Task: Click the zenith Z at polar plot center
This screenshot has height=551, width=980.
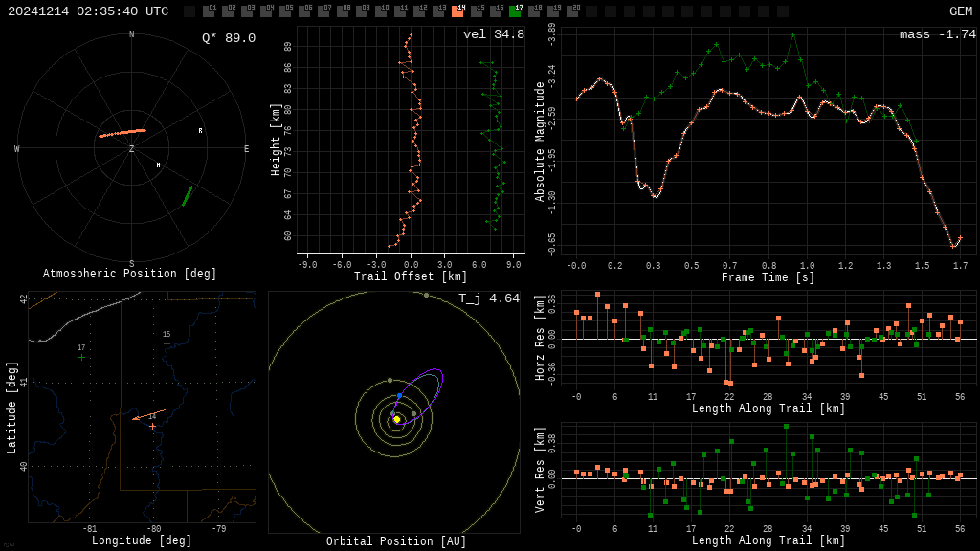Action: 132,149
